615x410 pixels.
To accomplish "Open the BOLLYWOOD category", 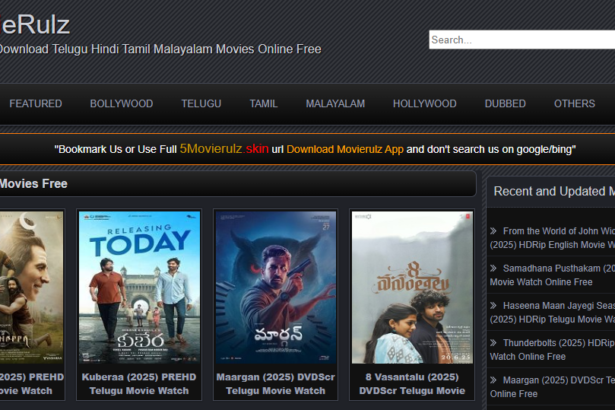I will pos(122,104).
